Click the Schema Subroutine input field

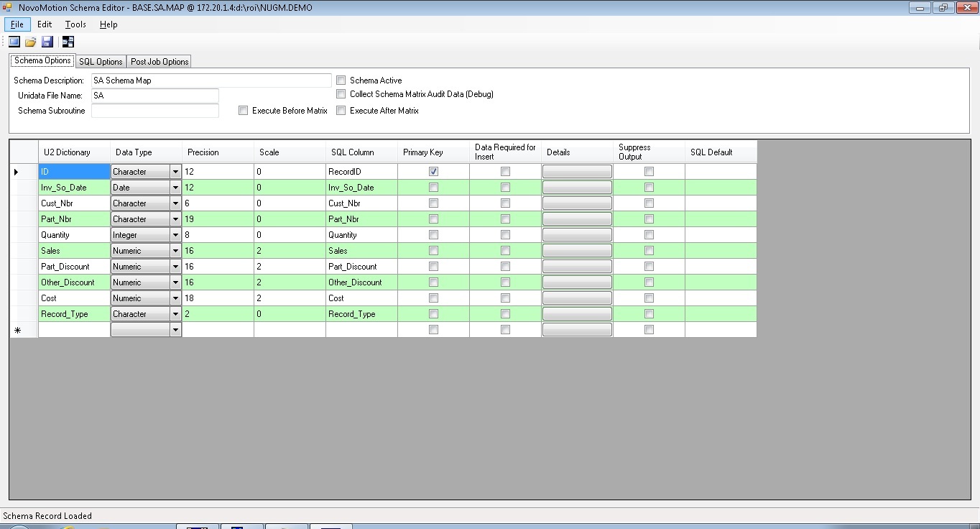[154, 111]
